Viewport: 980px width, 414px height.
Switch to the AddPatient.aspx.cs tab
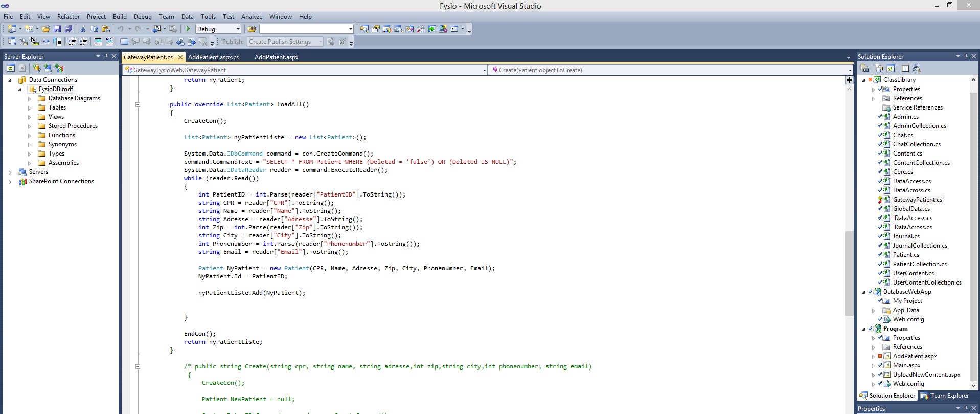click(x=213, y=57)
